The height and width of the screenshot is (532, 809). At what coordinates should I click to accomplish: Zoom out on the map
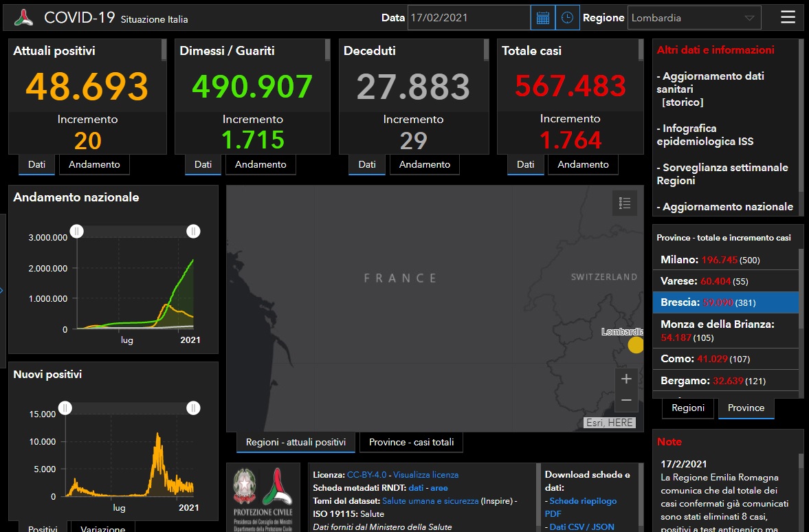(x=625, y=400)
